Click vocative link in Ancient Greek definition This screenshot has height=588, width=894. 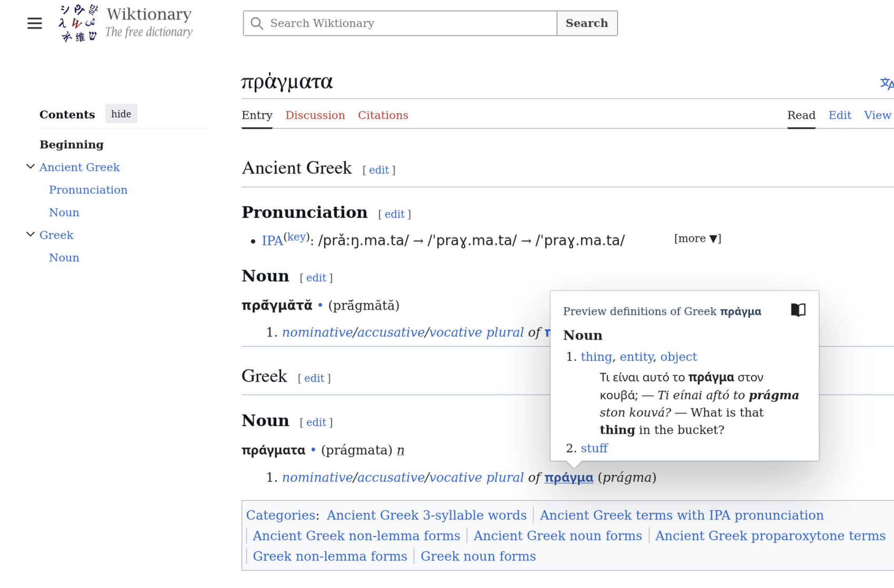pos(456,332)
